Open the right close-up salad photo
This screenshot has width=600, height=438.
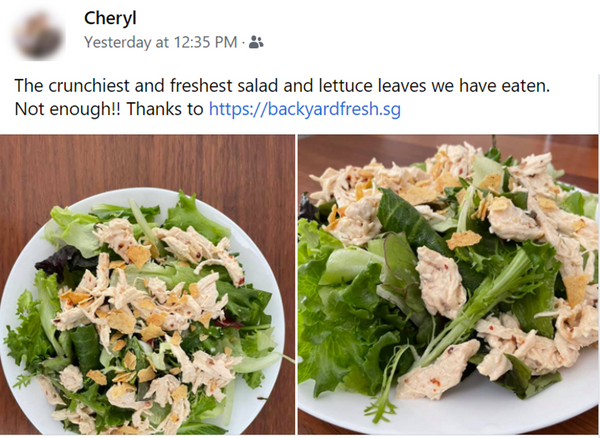click(448, 286)
